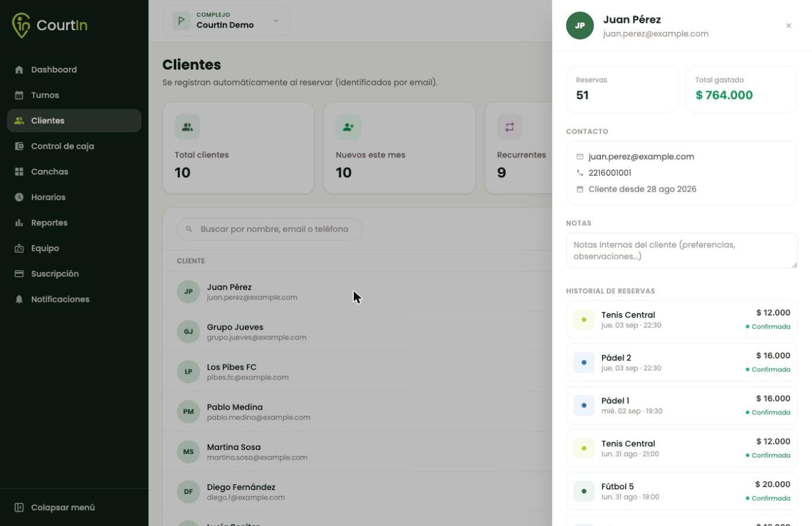Go to Dashboard in the sidebar
Screen dimensions: 812x526
tap(74, 70)
